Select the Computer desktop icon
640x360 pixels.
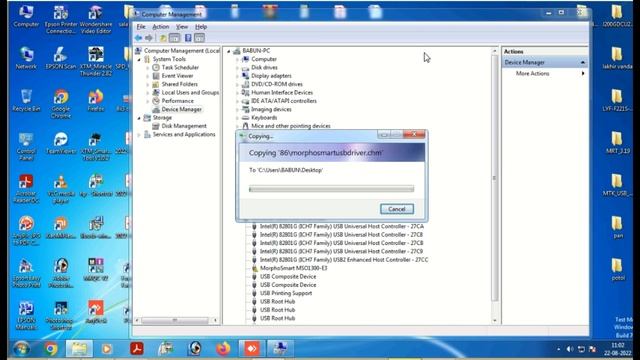[x=26, y=16]
